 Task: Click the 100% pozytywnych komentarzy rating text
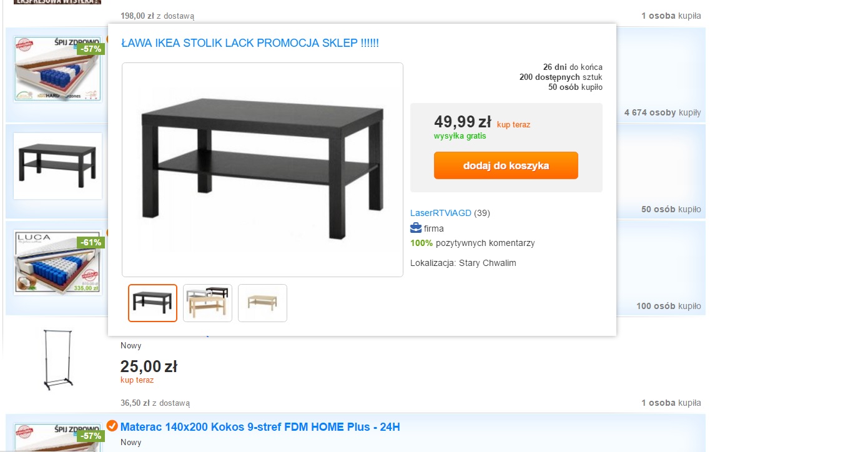(x=472, y=243)
